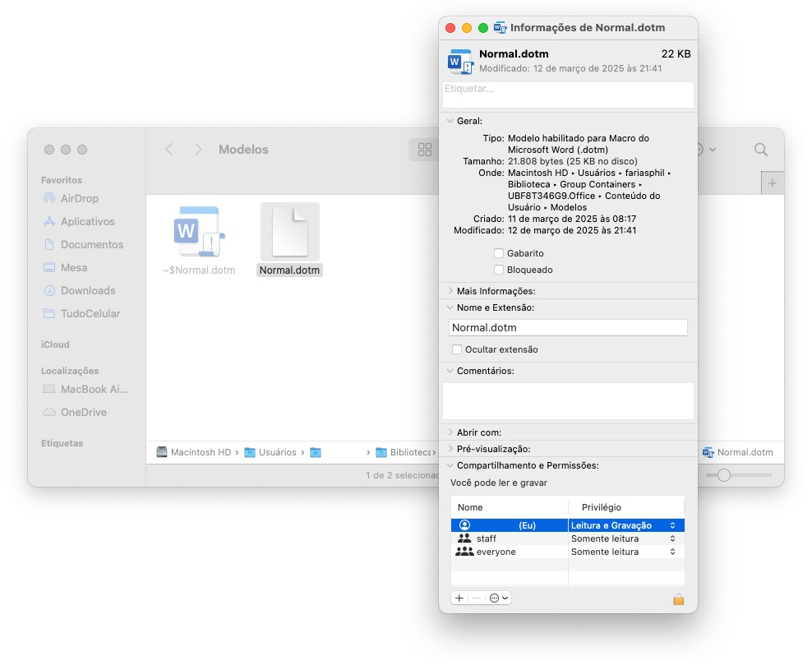Click Usuários in the Finder path bar
Screen dimensions: 812x670
(x=277, y=452)
